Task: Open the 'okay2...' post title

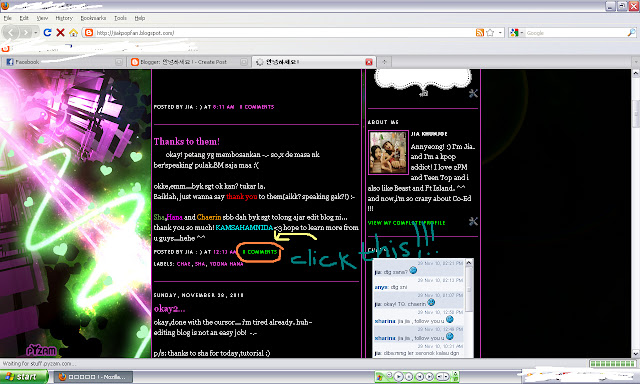Action: click(x=169, y=309)
